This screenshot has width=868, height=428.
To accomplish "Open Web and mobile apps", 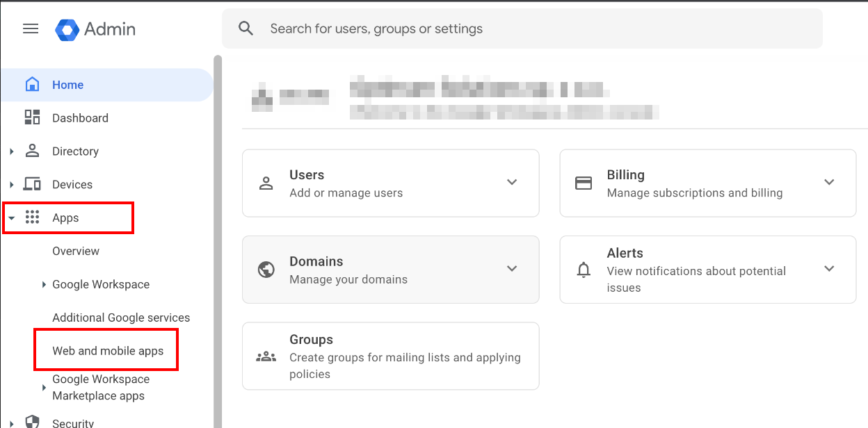I will [108, 351].
